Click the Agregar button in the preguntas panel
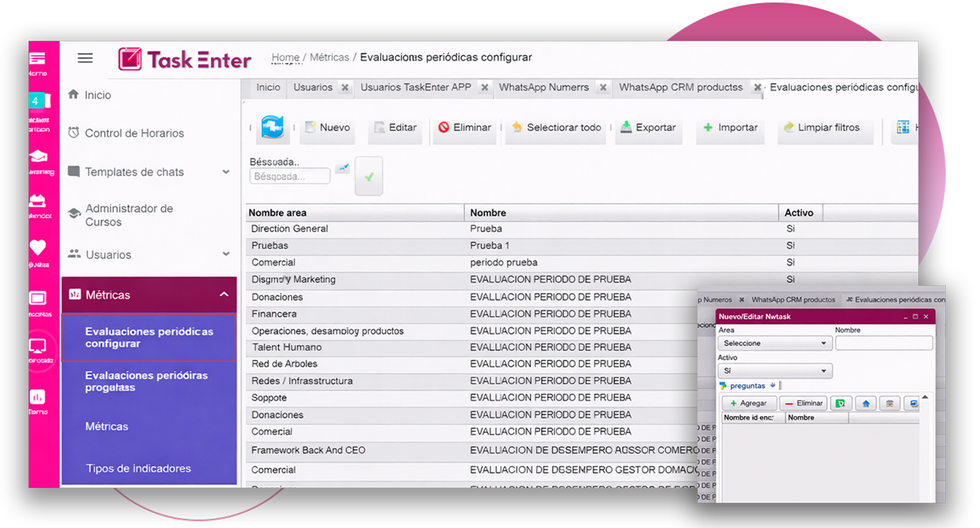Screen dimensions: 980x528 [x=749, y=403]
